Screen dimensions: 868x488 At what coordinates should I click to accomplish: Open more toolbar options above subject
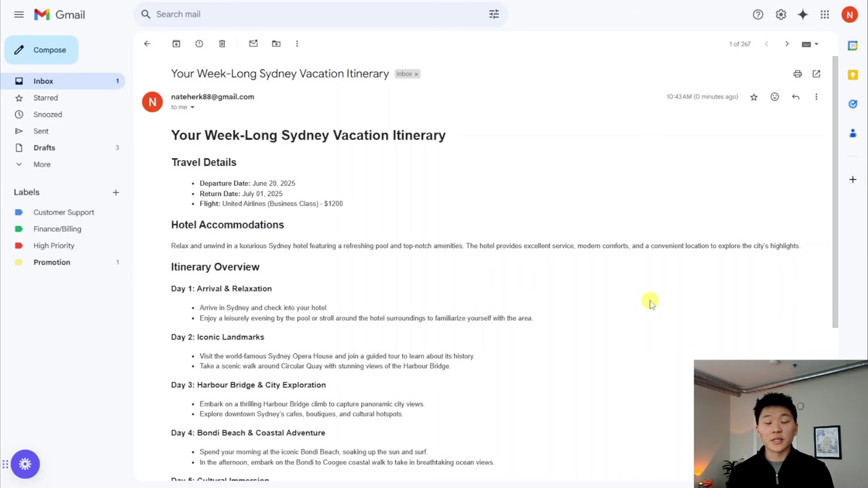[x=297, y=44]
